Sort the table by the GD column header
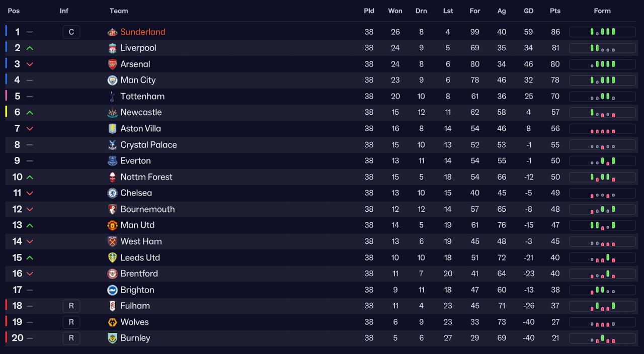Viewport: 644px width, 354px height. pos(528,11)
